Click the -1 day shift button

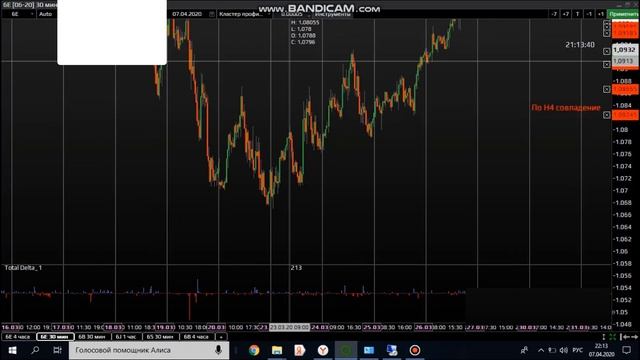click(x=589, y=14)
